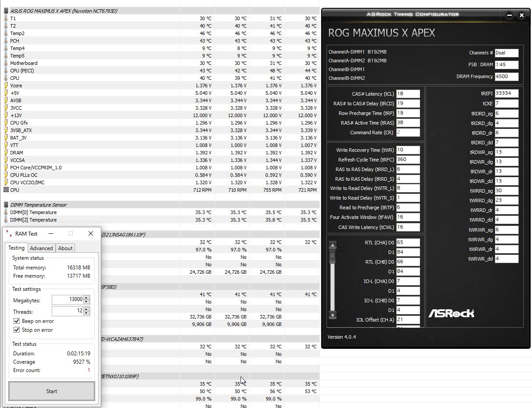Click the Channels # field
The height and width of the screenshot is (408, 532).
[507, 53]
